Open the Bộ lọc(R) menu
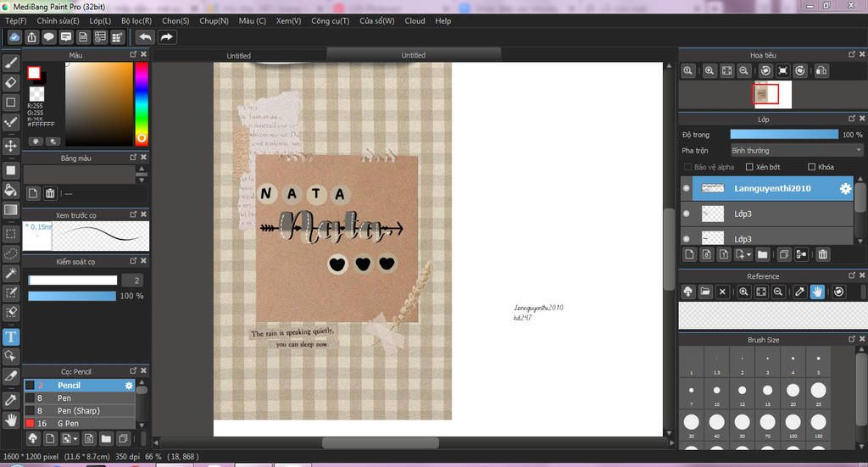 tap(136, 20)
